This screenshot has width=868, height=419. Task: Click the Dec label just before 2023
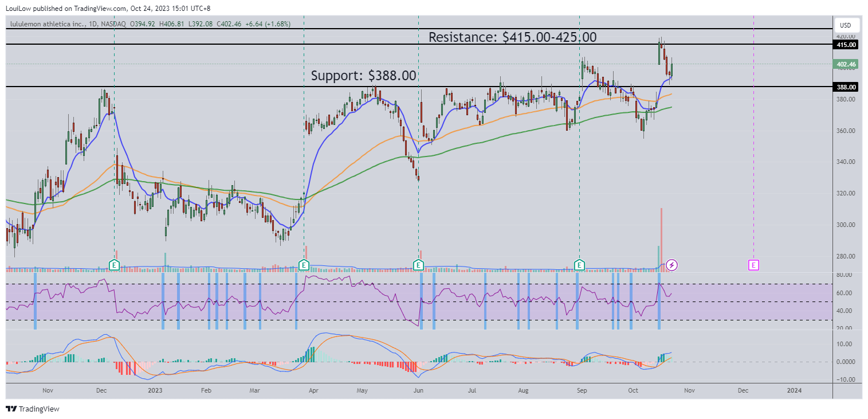[x=101, y=390]
